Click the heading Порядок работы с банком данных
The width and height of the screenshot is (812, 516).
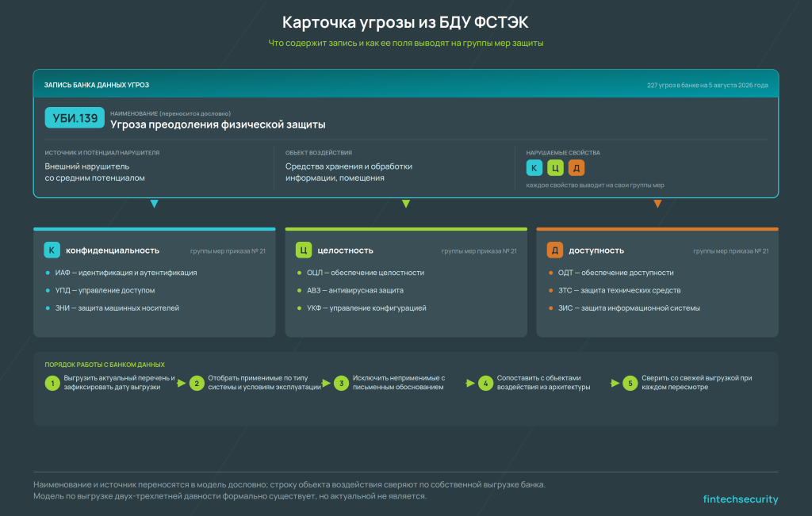coord(105,365)
